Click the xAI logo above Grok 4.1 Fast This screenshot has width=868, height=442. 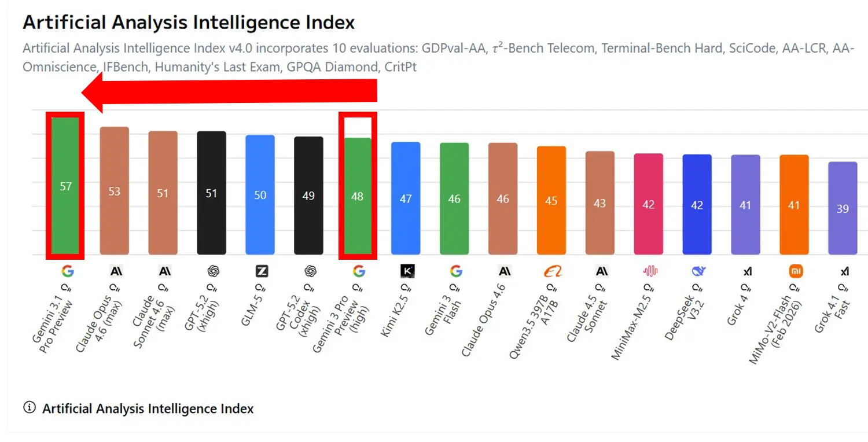[845, 271]
